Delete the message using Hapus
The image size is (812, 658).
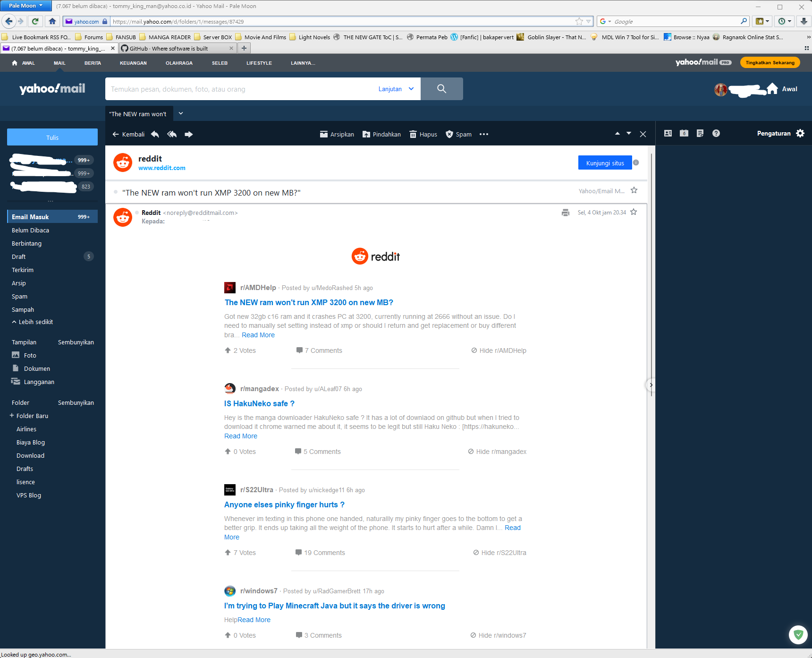423,134
